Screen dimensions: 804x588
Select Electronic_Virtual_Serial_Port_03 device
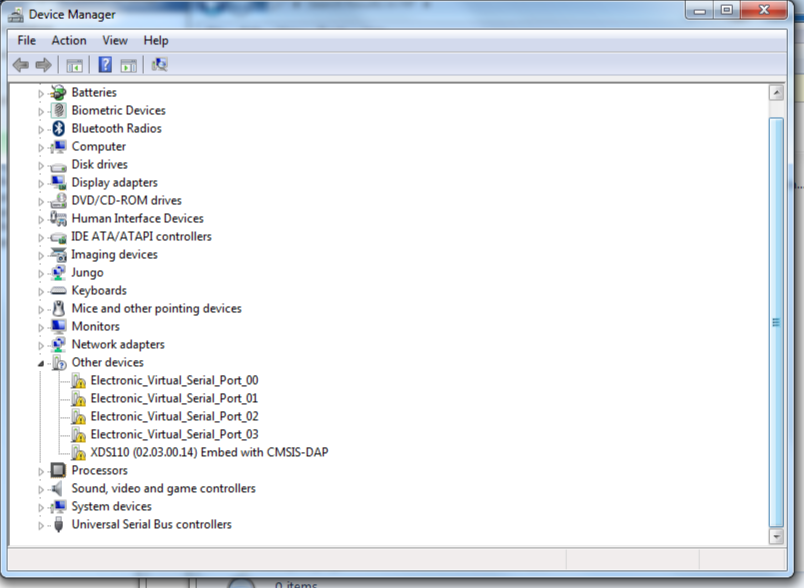pyautogui.click(x=174, y=434)
